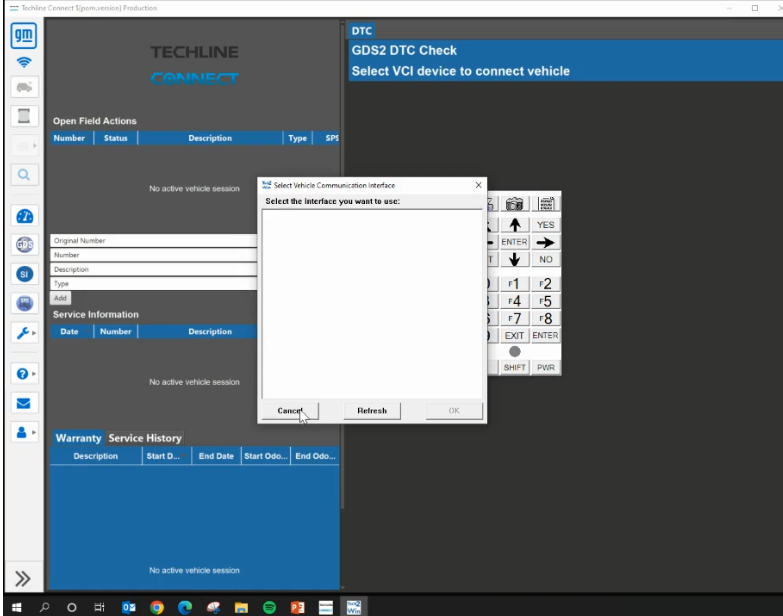The image size is (783, 616).
Task: Launch the gauge dashboard icon
Action: 24,216
